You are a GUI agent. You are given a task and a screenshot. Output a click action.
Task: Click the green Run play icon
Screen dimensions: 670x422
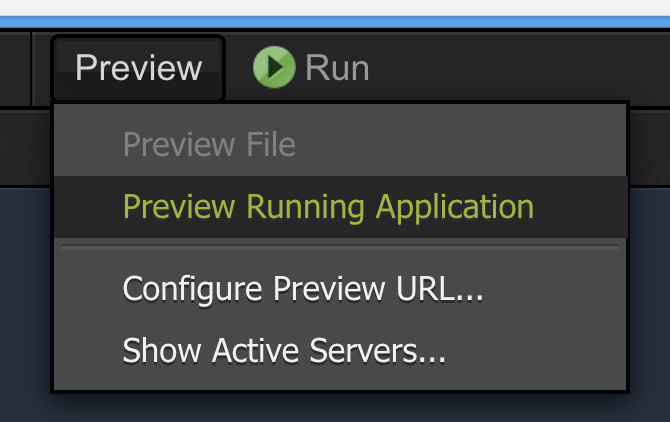coord(274,67)
